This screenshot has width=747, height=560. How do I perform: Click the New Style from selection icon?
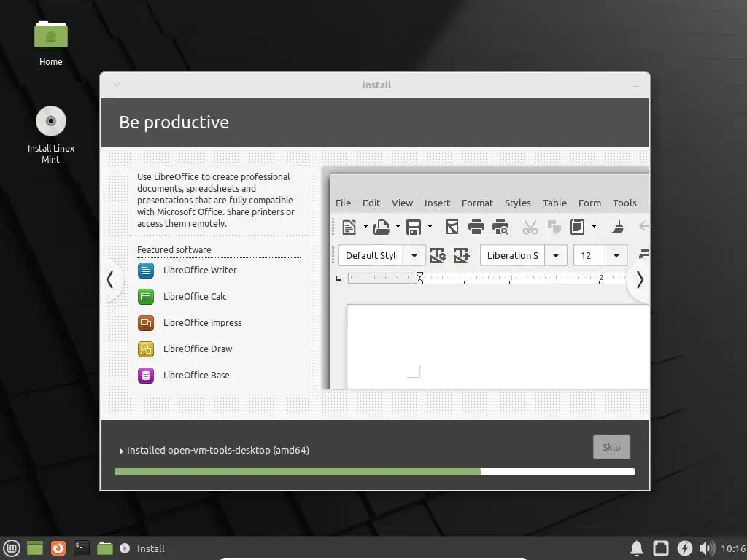click(x=461, y=256)
